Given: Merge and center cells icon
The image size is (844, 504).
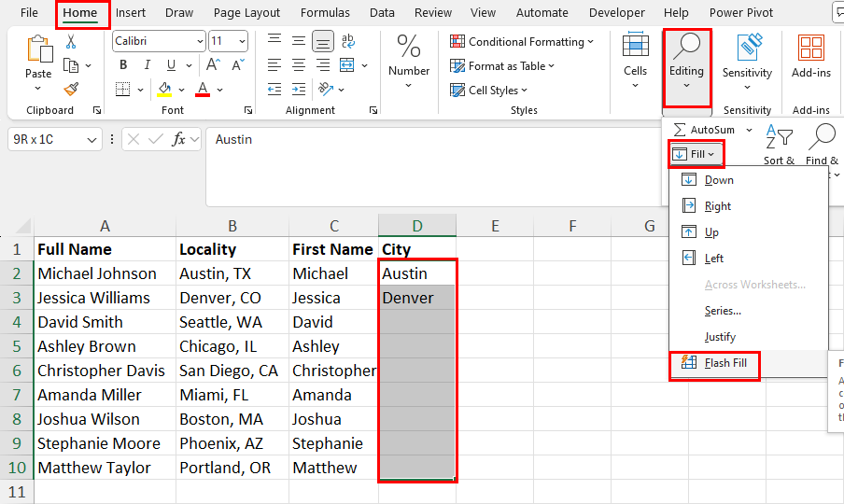Looking at the screenshot, I should (347, 65).
